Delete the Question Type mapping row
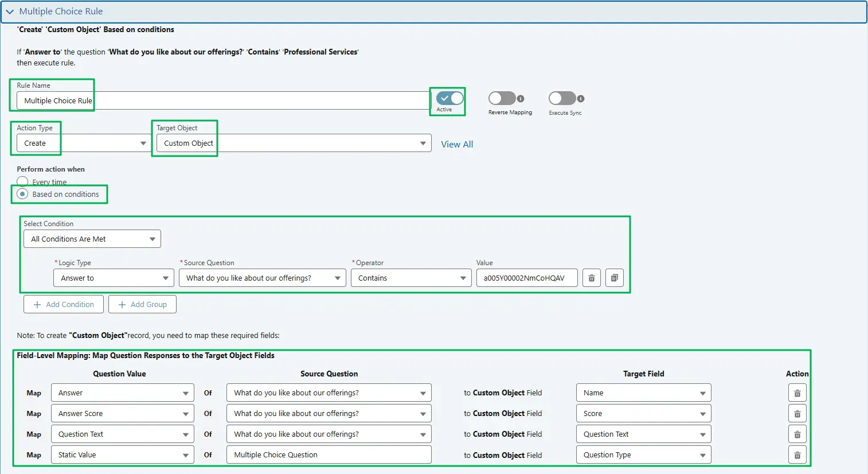The width and height of the screenshot is (868, 474). pyautogui.click(x=797, y=454)
